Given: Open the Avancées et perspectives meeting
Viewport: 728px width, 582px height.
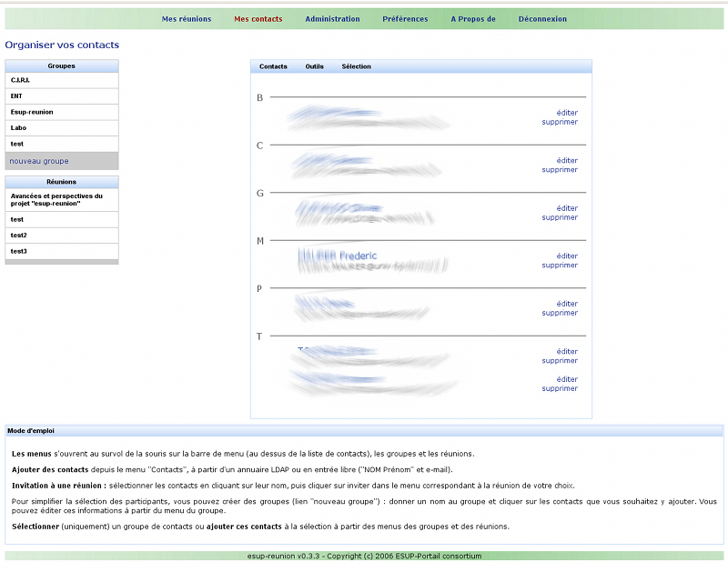Looking at the screenshot, I should 56,199.
